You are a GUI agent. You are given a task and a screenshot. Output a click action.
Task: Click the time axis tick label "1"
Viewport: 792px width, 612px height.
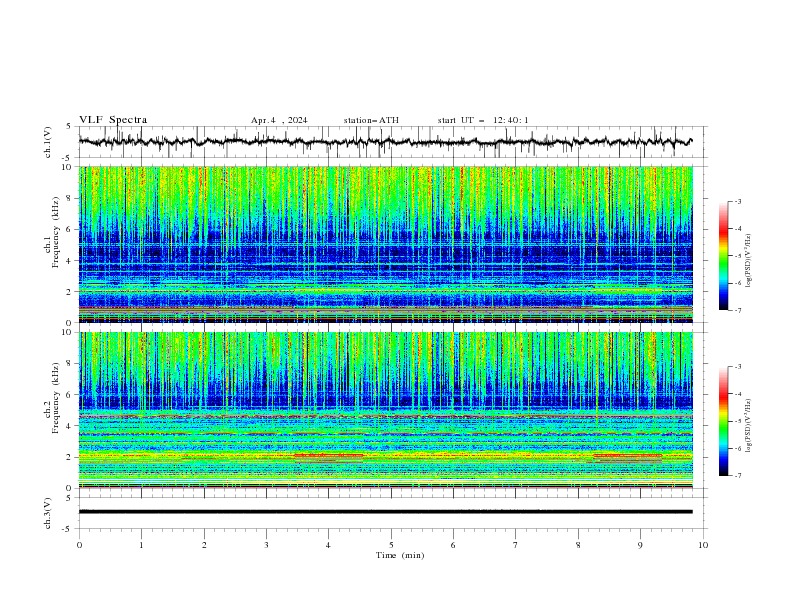(141, 545)
